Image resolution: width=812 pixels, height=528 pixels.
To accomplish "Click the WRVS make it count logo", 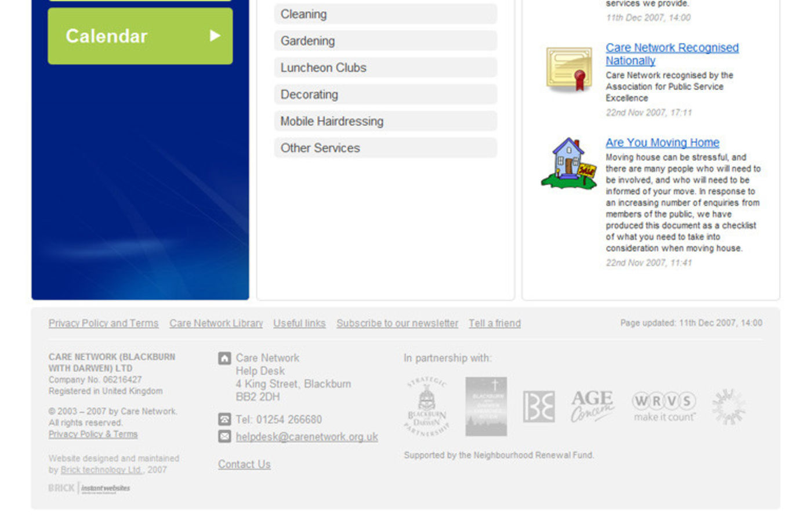I will (x=664, y=407).
